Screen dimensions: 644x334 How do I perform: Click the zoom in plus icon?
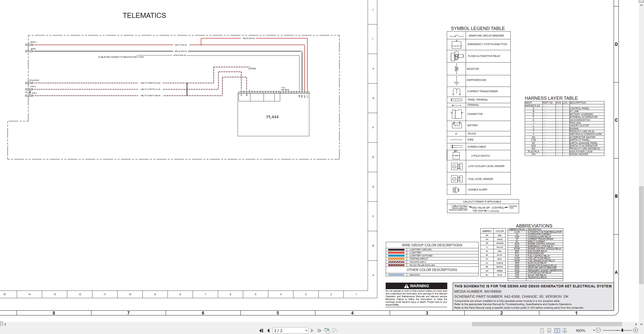[x=635, y=330]
